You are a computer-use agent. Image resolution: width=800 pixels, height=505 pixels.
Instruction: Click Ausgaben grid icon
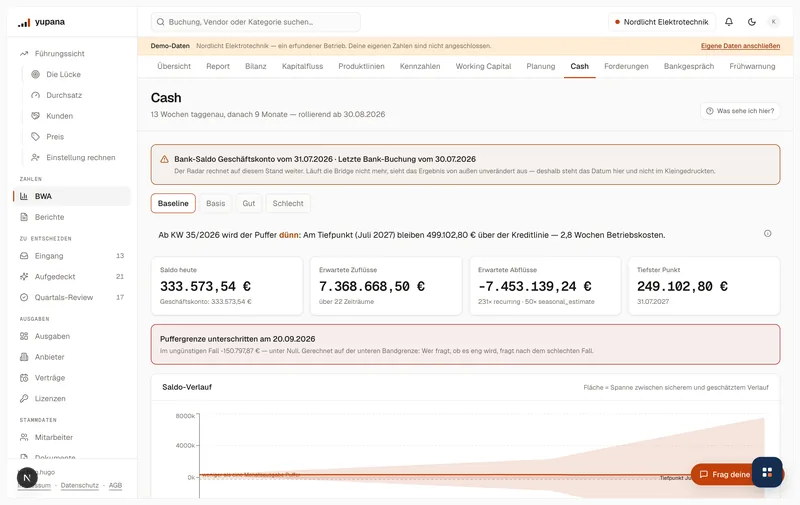[23, 336]
